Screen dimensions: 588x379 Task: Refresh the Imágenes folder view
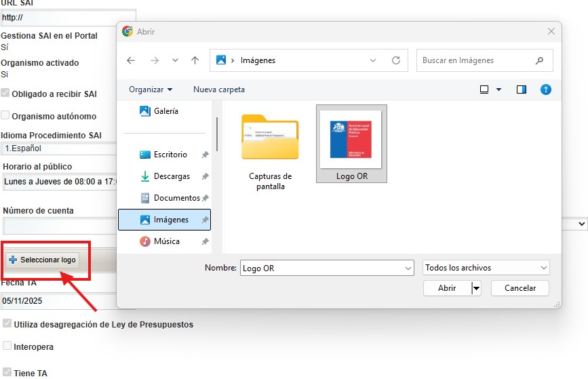click(x=396, y=60)
